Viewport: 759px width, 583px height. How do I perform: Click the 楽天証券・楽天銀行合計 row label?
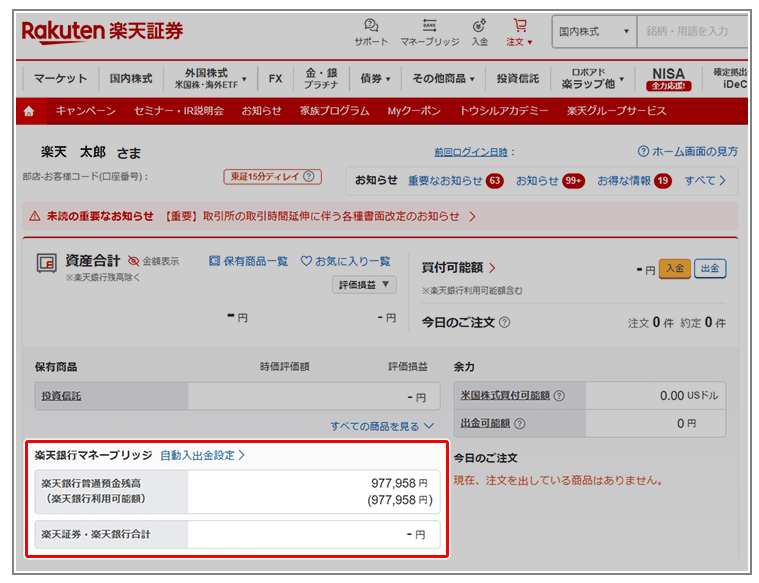(96, 535)
